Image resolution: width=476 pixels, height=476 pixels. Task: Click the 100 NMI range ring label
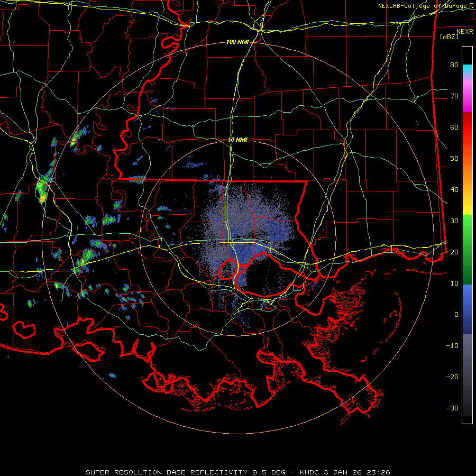click(237, 42)
